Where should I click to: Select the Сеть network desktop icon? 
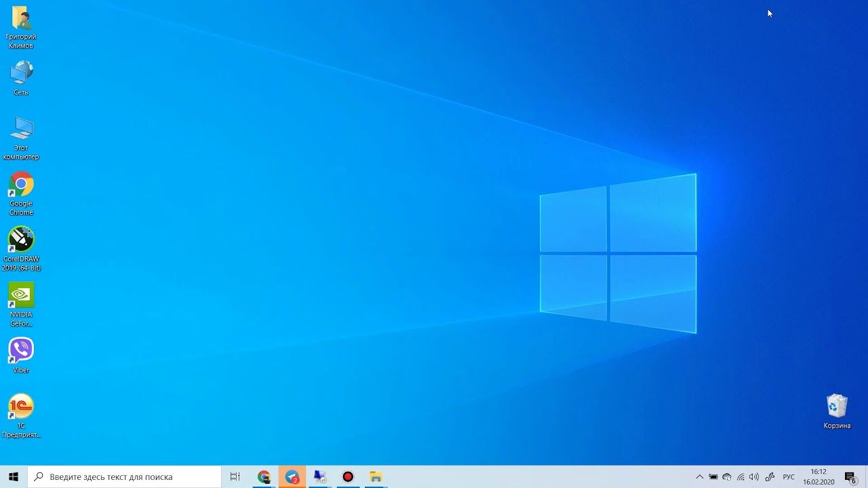pos(21,73)
